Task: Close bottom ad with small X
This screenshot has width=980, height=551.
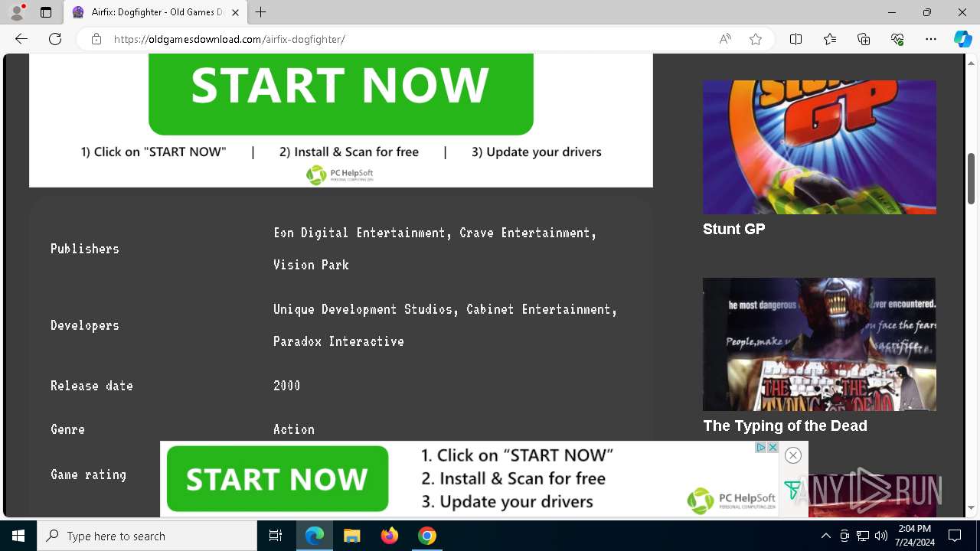Action: click(773, 447)
